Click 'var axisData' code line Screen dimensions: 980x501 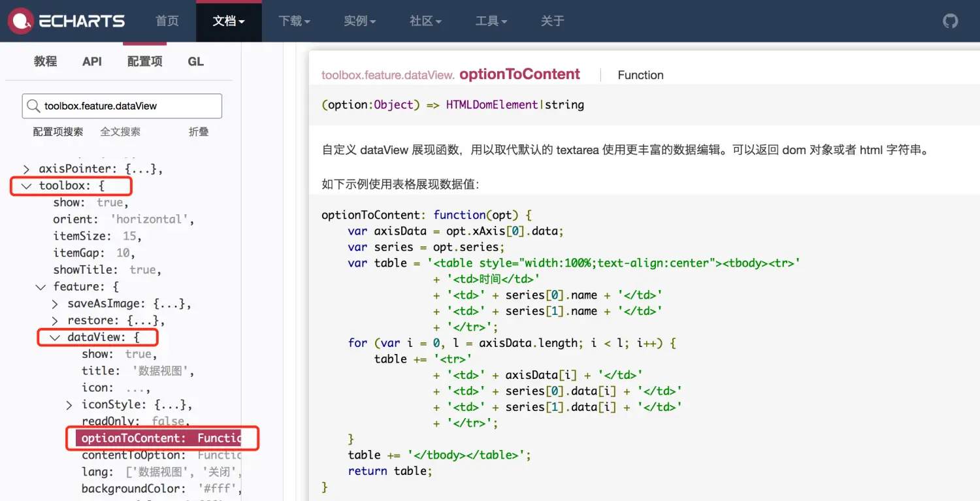[455, 231]
